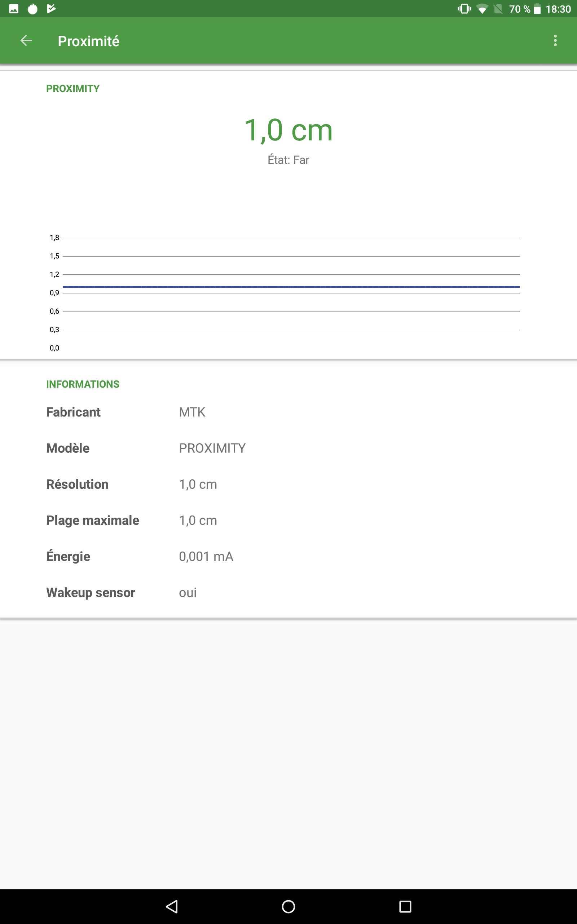Tap the Proximité page title
Image resolution: width=577 pixels, height=924 pixels.
[x=89, y=41]
